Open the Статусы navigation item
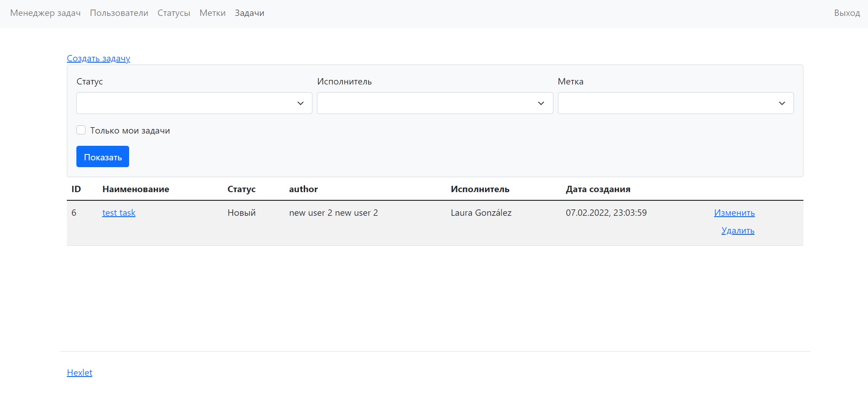868x402 pixels. (174, 13)
